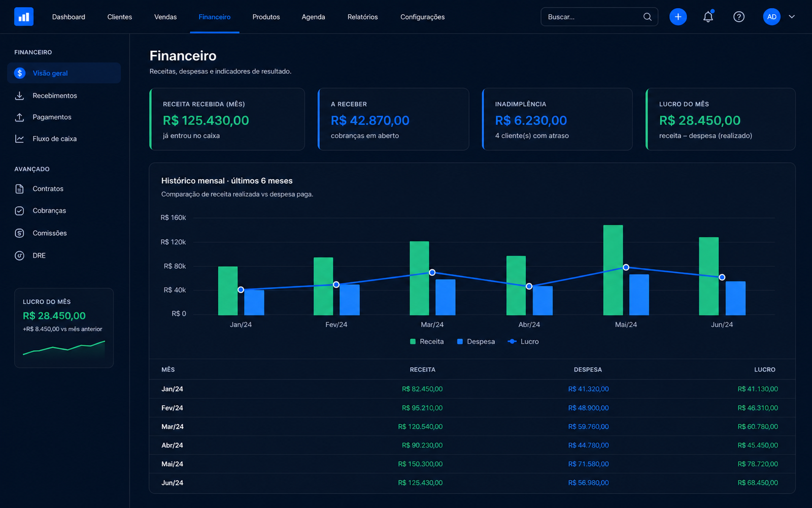812x508 pixels.
Task: Click the blue plus add button
Action: pos(678,17)
